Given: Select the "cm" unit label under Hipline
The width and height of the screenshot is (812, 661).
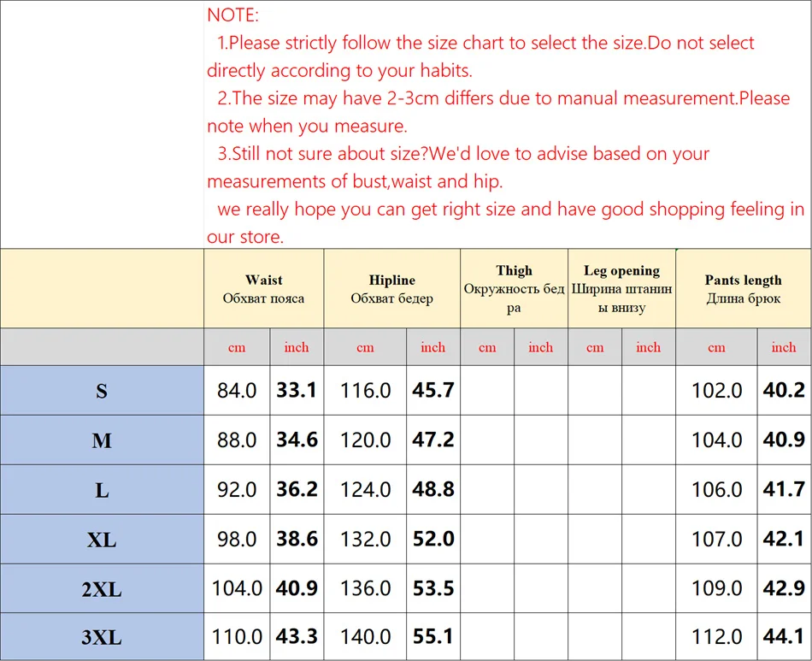Looking at the screenshot, I should tap(365, 347).
